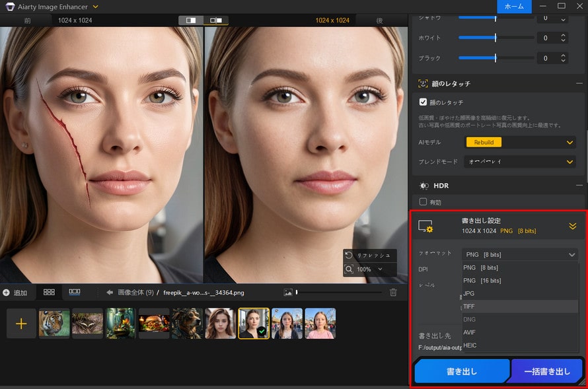Collapse the 書き出し設定 panel with double chevron
Screen dimensions: 588x389
[x=572, y=225]
